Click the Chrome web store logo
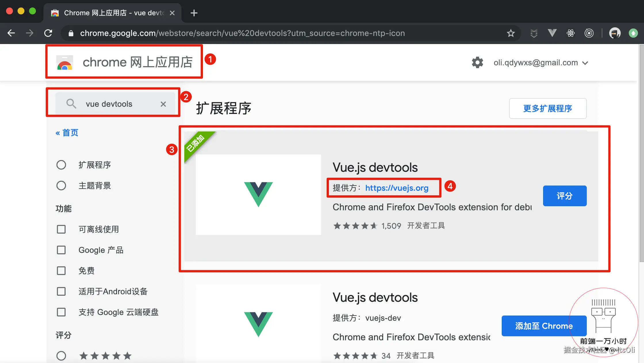The width and height of the screenshot is (644, 363). tap(65, 62)
